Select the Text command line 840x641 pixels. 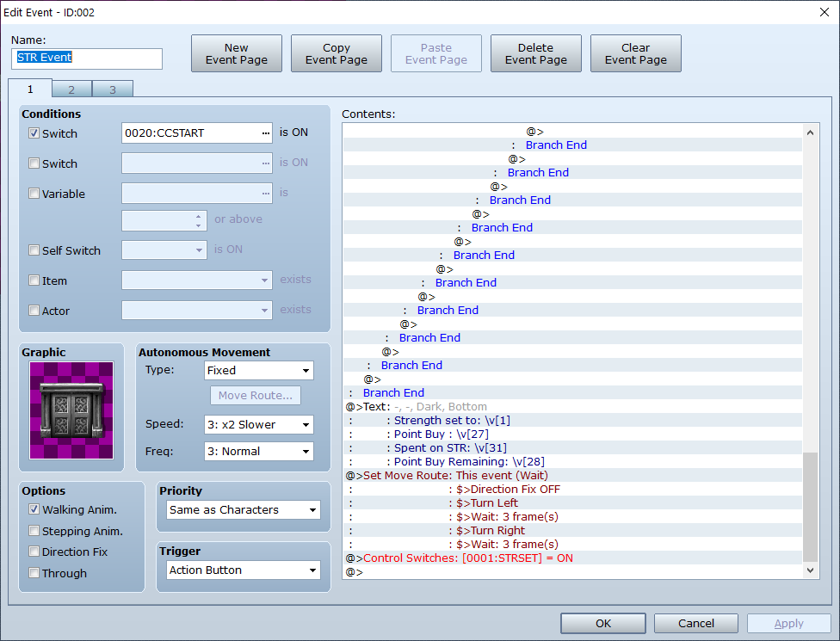pos(572,406)
